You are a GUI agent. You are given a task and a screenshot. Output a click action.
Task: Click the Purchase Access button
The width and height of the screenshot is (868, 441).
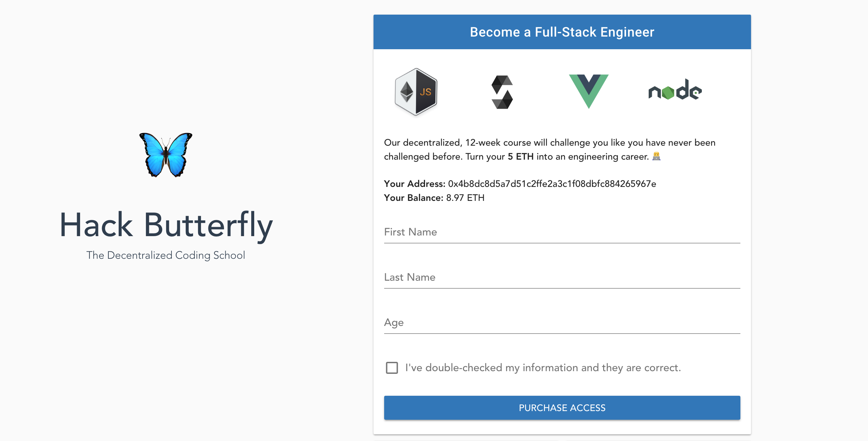tap(562, 408)
